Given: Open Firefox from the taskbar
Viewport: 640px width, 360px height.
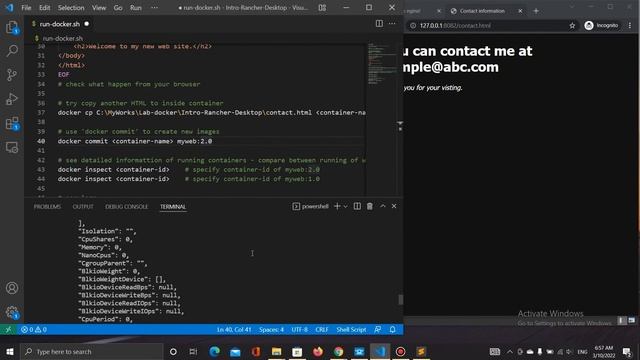Looking at the screenshot, I should coord(318,351).
